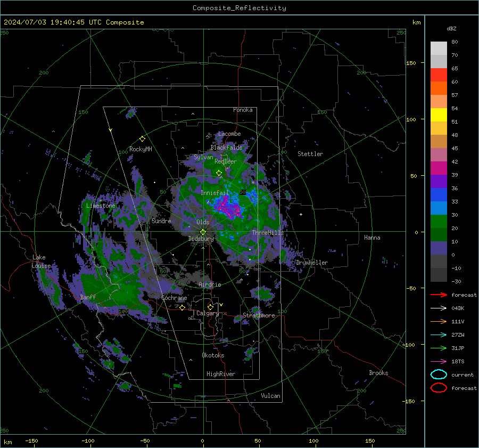Select the Sylvan label

tap(203, 157)
